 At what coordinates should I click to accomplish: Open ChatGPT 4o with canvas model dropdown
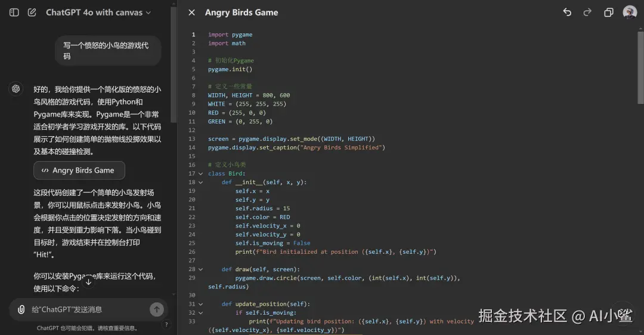pos(98,13)
